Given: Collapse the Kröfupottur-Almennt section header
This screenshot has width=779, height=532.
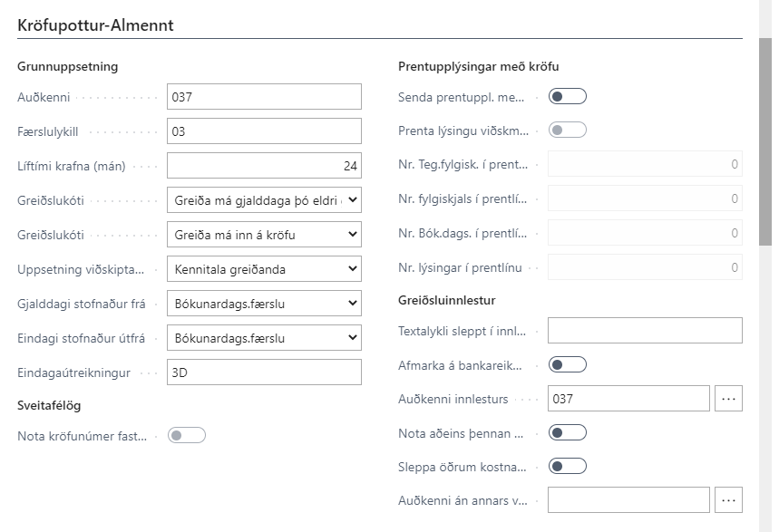Looking at the screenshot, I should [x=96, y=25].
